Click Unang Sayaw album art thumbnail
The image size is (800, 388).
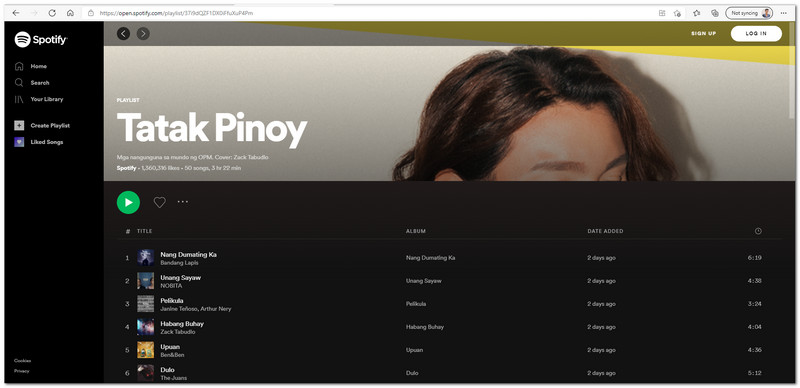(x=145, y=280)
